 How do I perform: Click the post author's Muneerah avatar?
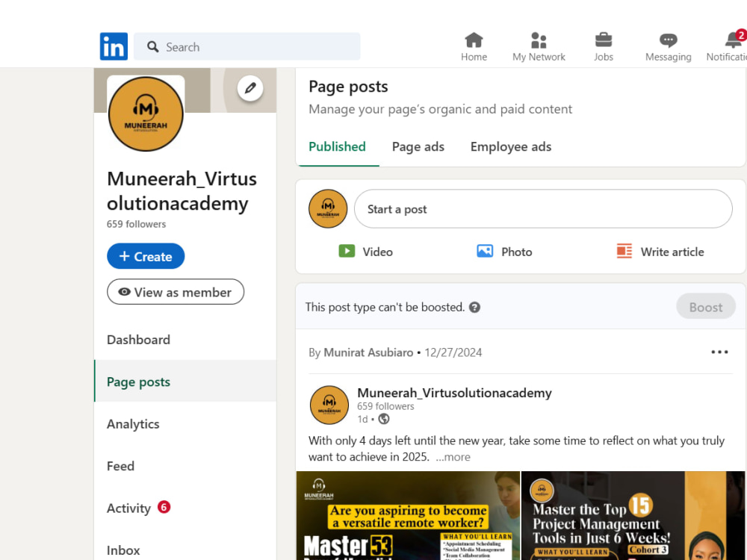329,405
